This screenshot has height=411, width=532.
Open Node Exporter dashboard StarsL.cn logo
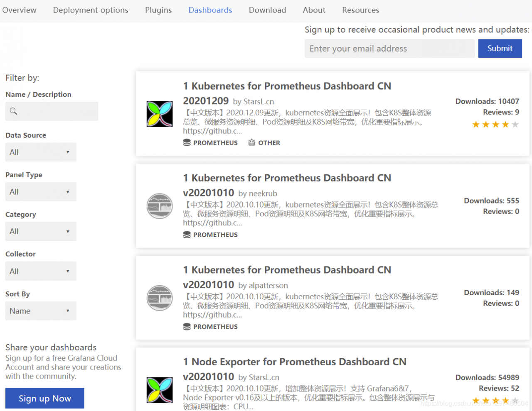pyautogui.click(x=160, y=390)
